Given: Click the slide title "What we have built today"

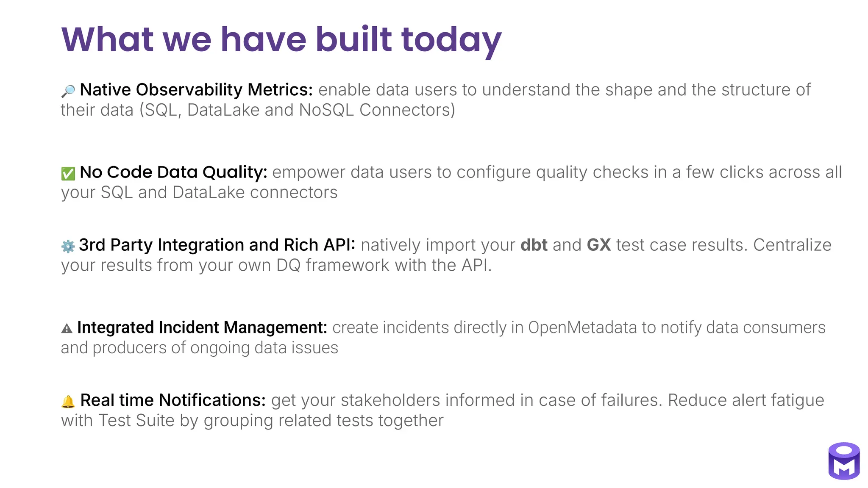Looking at the screenshot, I should 281,39.
